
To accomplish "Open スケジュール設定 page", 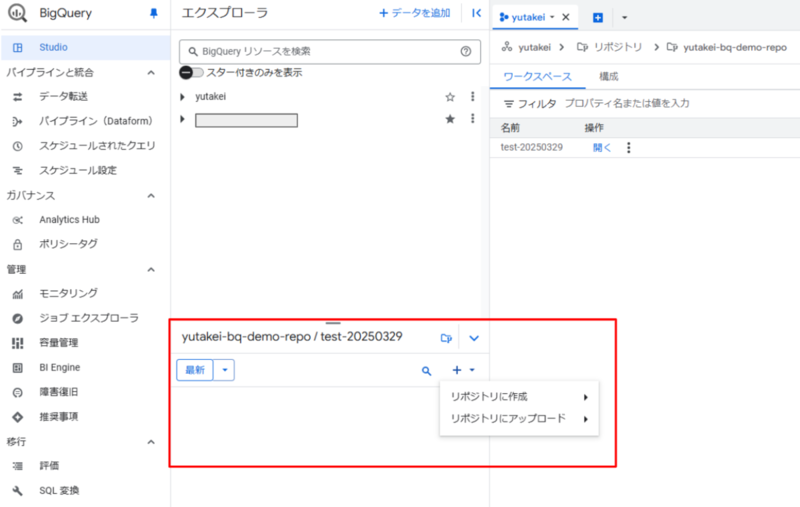I will pyautogui.click(x=78, y=170).
